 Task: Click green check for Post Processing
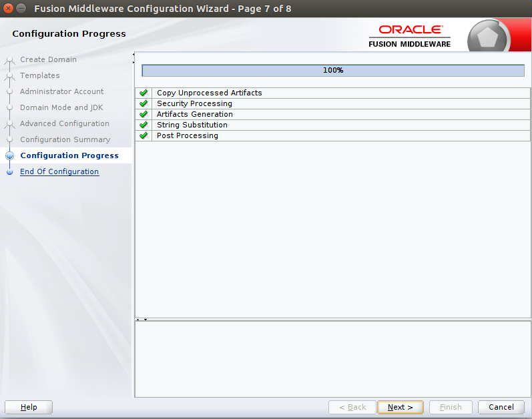click(144, 135)
